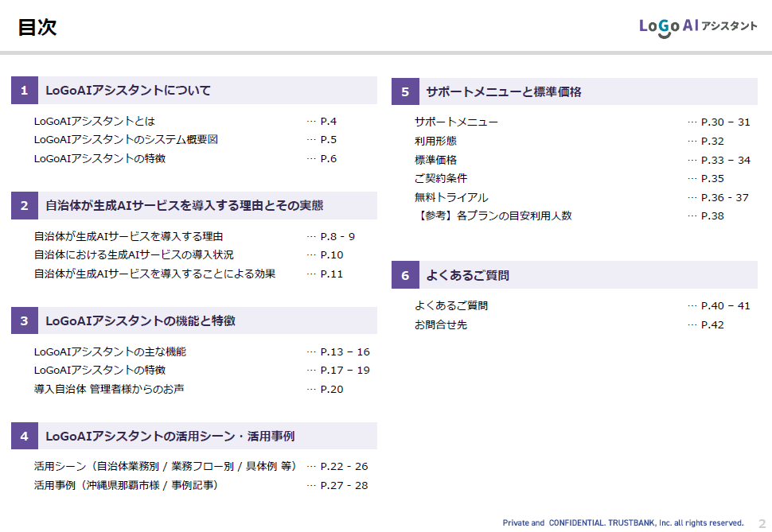Click page reference P.17 – 19

345,370
